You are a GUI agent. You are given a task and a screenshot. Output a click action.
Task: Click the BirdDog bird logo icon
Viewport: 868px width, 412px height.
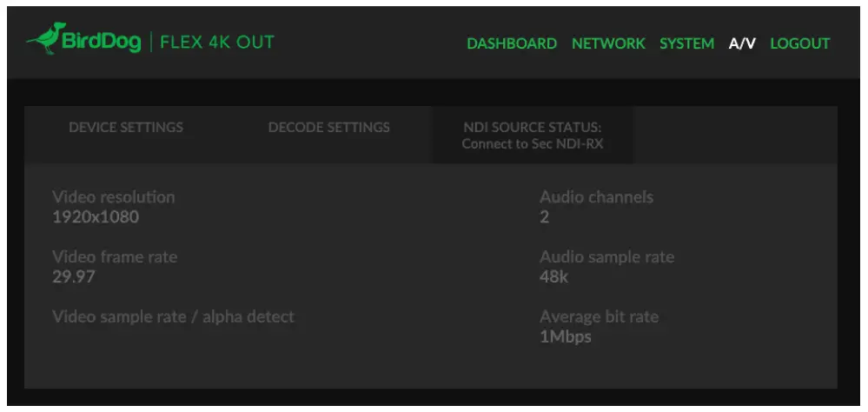(43, 38)
